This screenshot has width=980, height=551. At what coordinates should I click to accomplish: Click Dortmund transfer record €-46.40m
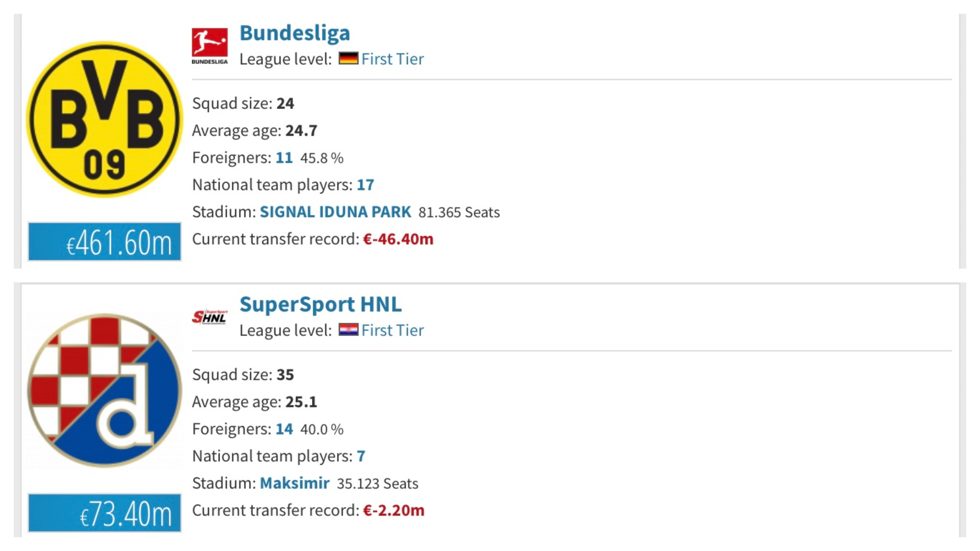pyautogui.click(x=398, y=239)
